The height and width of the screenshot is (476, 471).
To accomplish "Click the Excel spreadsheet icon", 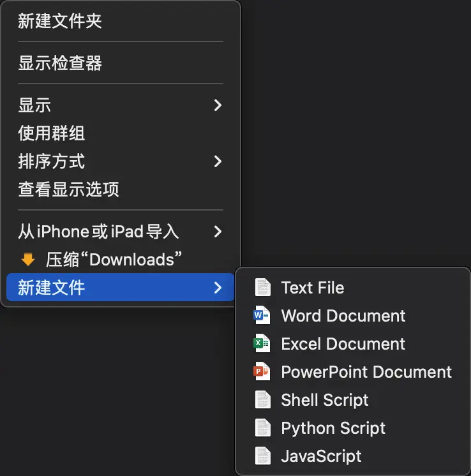I will 262,343.
